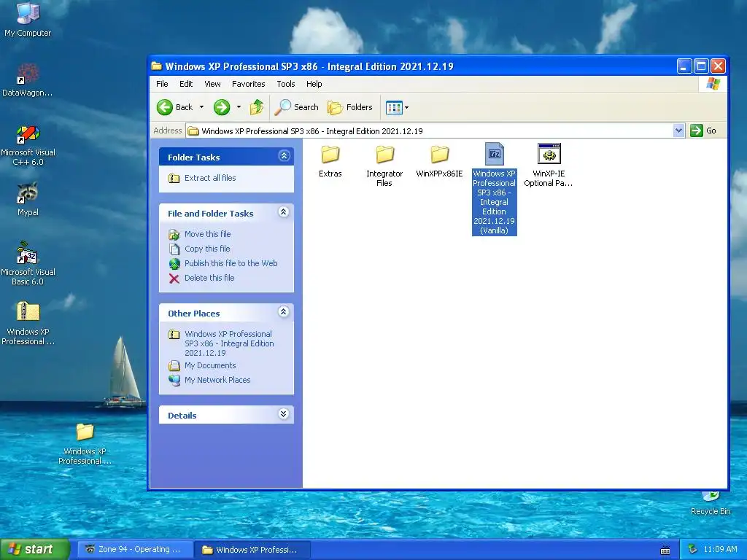Open the Help menu
Screen dimensions: 747x560
[314, 84]
